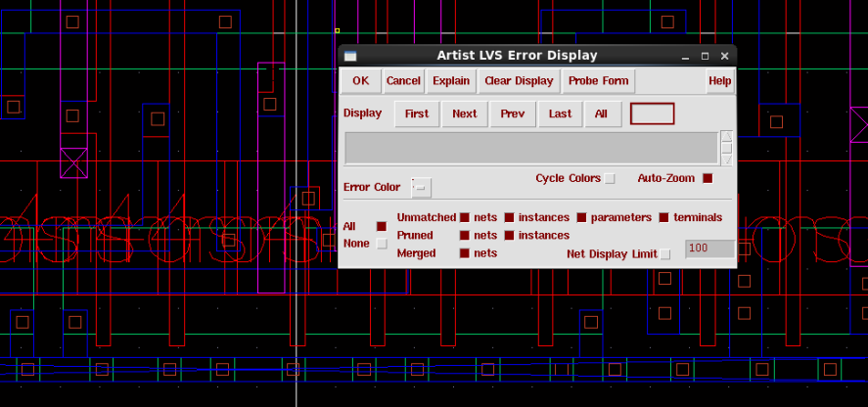This screenshot has height=407, width=868.
Task: Click the error list scrollbar
Action: tap(726, 148)
